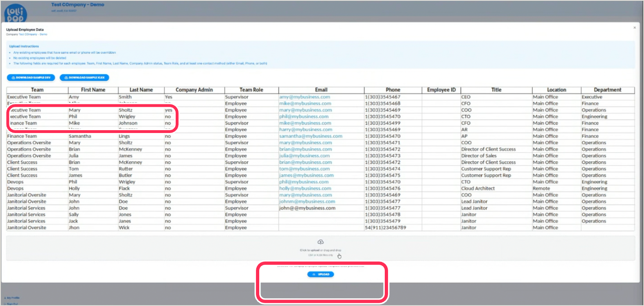Close the Upload Employee Data dialog
The width and height of the screenshot is (644, 306).
pos(635,28)
